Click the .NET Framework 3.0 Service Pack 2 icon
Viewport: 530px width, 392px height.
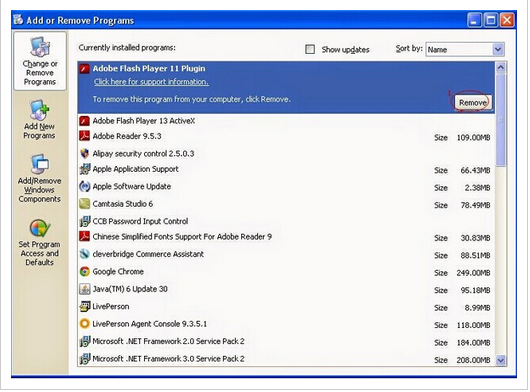point(85,359)
